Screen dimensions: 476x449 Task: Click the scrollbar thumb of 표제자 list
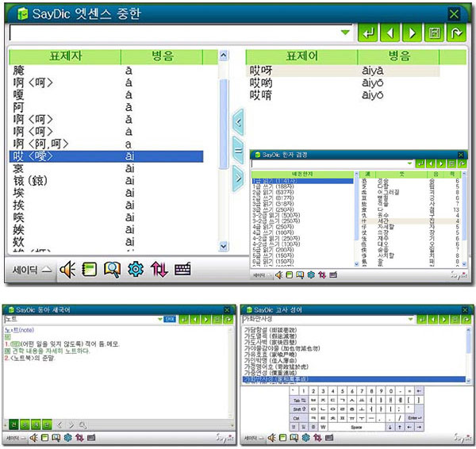coord(224,124)
